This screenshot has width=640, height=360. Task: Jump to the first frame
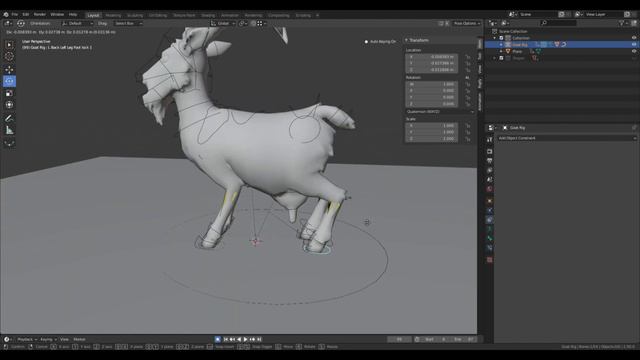click(x=225, y=339)
